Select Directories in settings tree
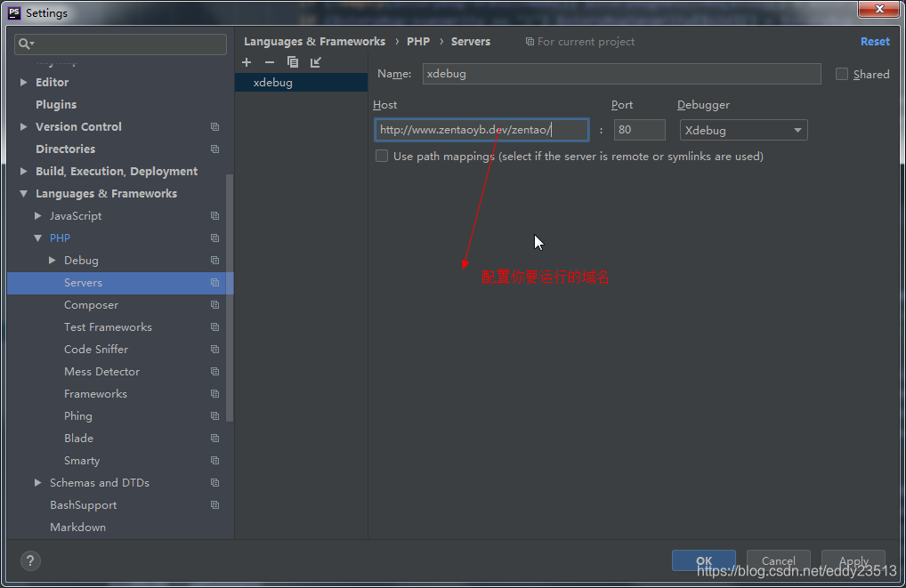The image size is (906, 588). [65, 149]
